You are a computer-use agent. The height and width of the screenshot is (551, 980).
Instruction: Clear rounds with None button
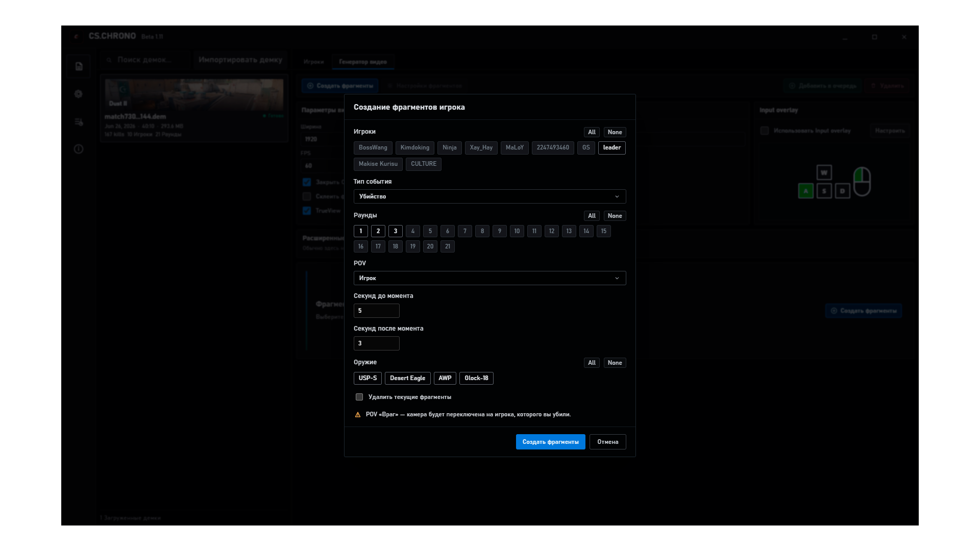(615, 216)
